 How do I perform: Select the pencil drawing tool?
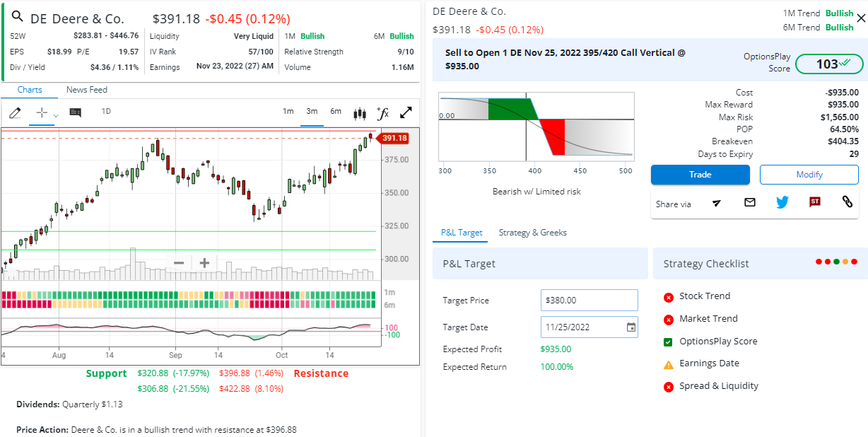click(x=16, y=112)
